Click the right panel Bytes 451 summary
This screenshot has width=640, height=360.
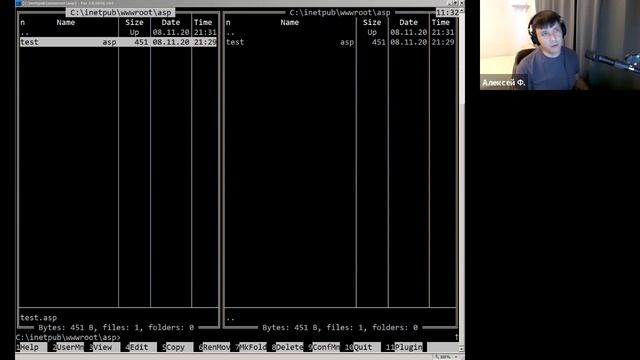tap(340, 327)
